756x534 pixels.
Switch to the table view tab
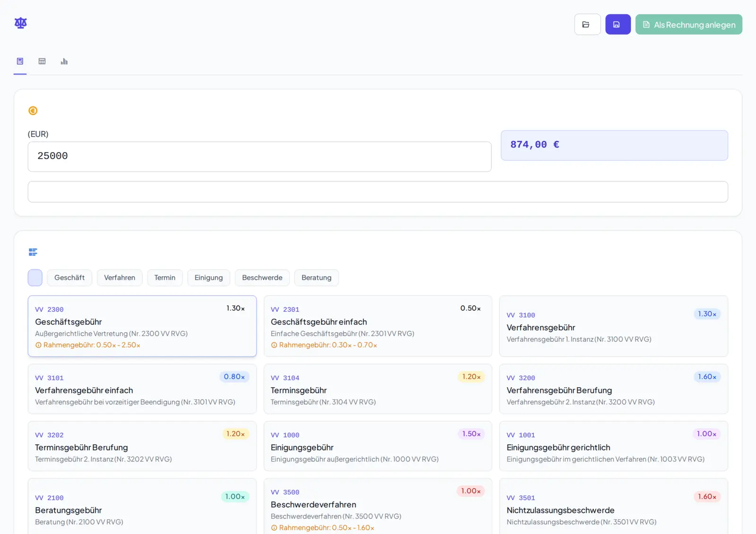tap(42, 61)
